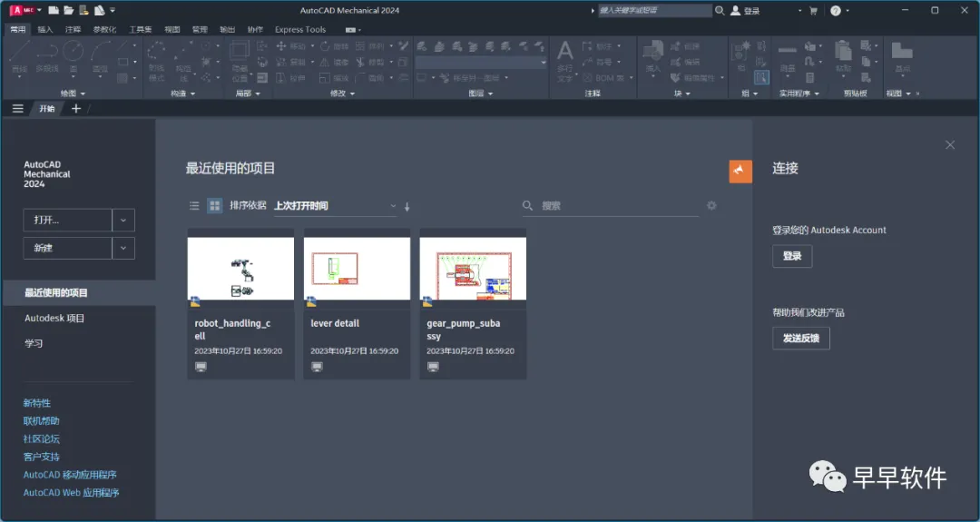Click the Mirror (镜像) tool icon
The image size is (980, 522).
click(325, 62)
